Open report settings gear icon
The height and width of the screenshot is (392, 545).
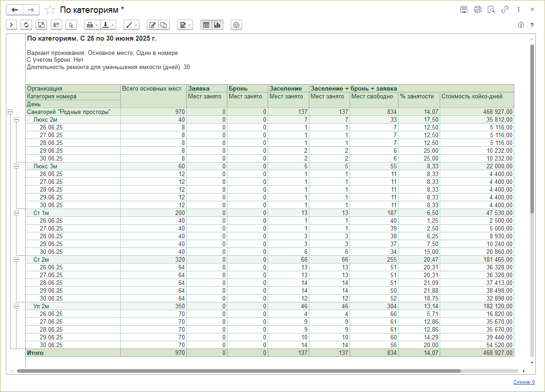[x=237, y=25]
